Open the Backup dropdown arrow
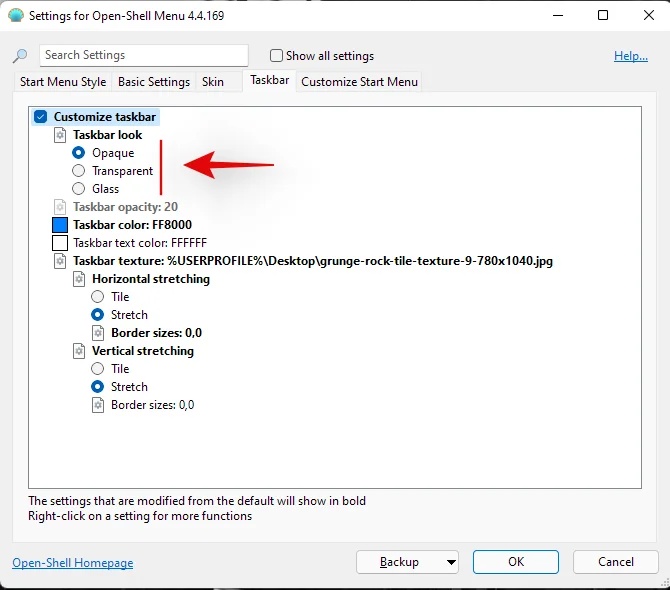The height and width of the screenshot is (590, 670). pos(451,562)
